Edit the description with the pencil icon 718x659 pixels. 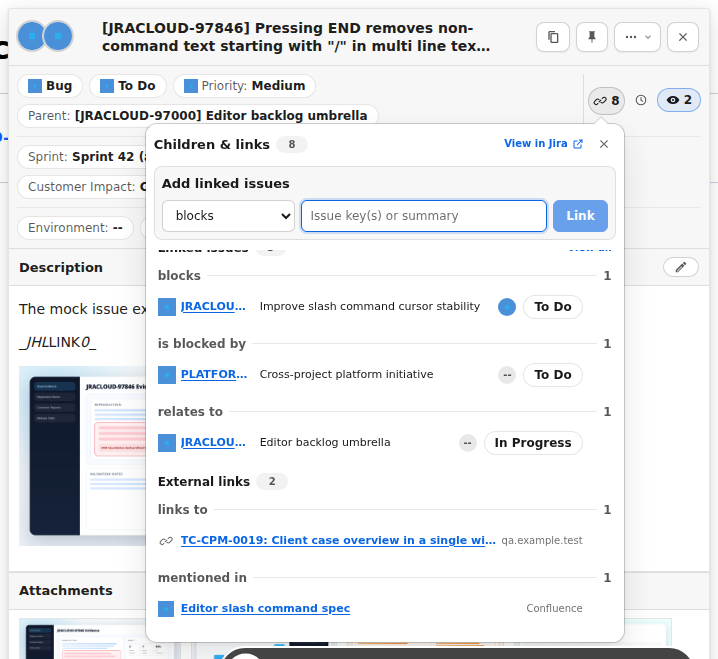pyautogui.click(x=680, y=267)
